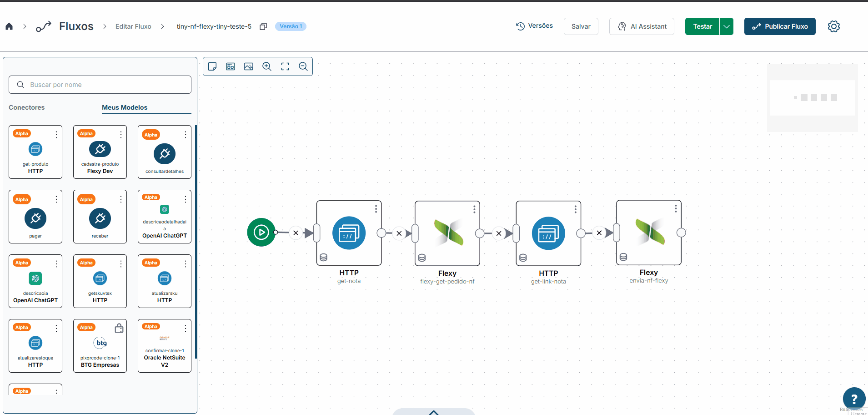The width and height of the screenshot is (868, 415).
Task: Select the receber model card
Action: [100, 217]
